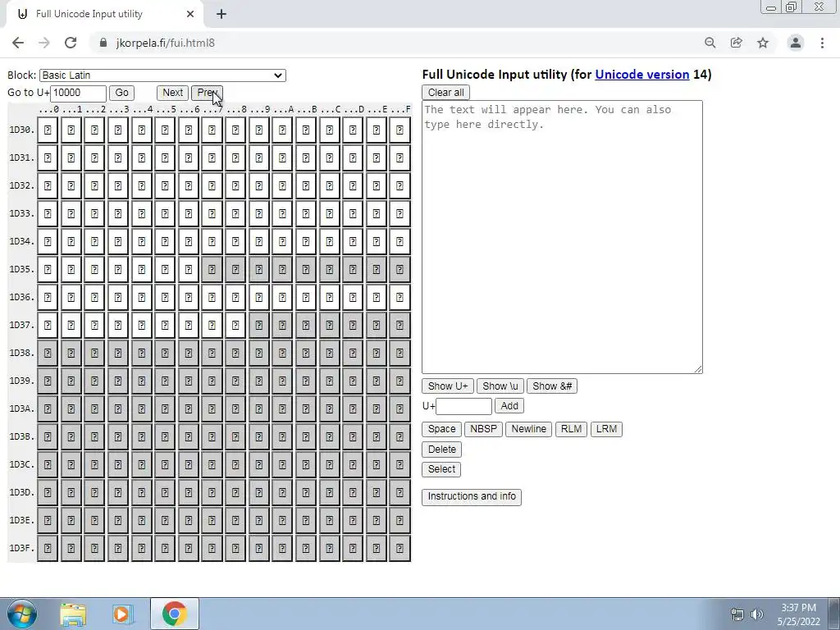The height and width of the screenshot is (630, 840).
Task: Click inside the large text output area
Action: coord(562,237)
